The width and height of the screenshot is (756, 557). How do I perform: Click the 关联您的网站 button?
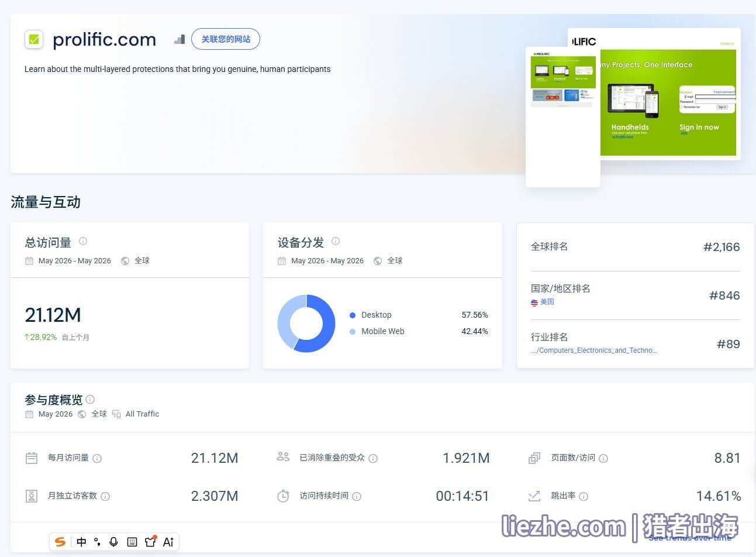click(x=226, y=39)
